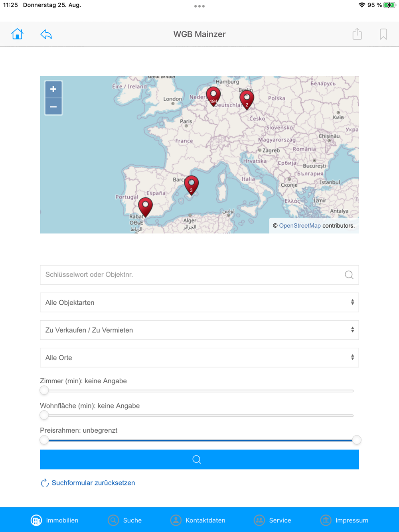Select the map pin labeled 2 near Berlin
The height and width of the screenshot is (532, 399).
(247, 100)
